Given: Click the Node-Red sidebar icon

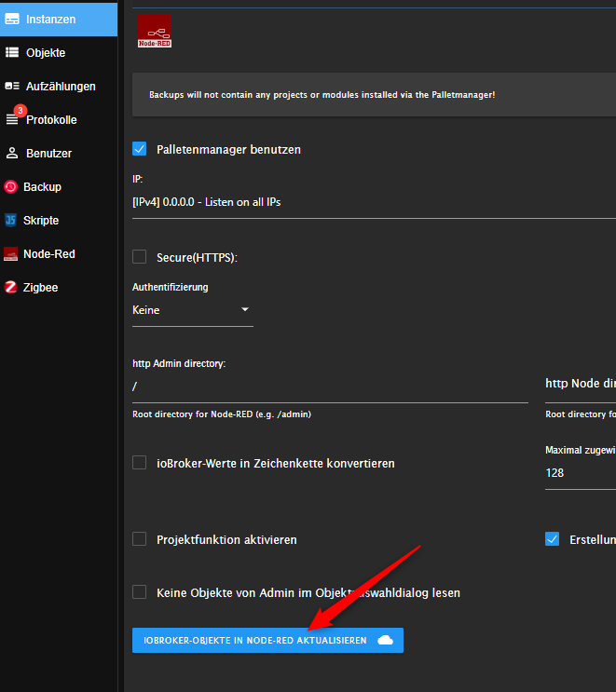Looking at the screenshot, I should pyautogui.click(x=10, y=253).
